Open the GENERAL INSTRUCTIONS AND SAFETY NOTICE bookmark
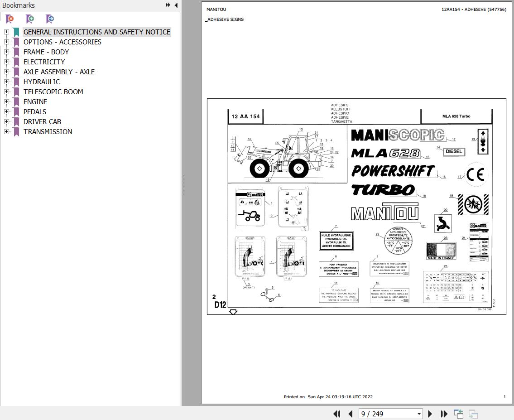 (x=97, y=32)
